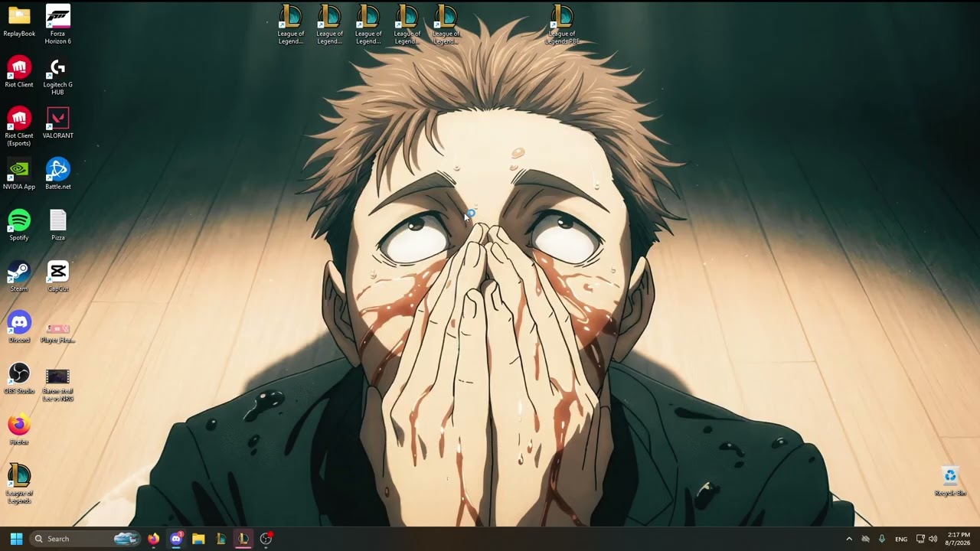This screenshot has width=980, height=551.
Task: Open the Windows Start menu
Action: coord(16,539)
